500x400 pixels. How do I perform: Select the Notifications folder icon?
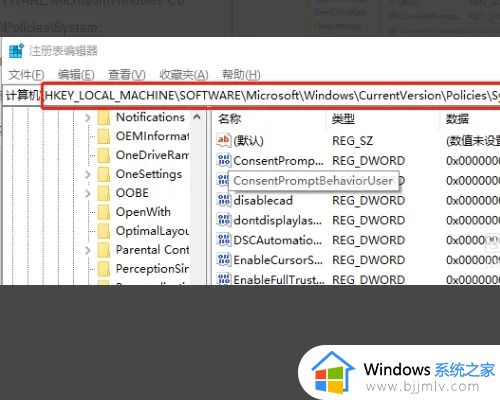point(104,118)
